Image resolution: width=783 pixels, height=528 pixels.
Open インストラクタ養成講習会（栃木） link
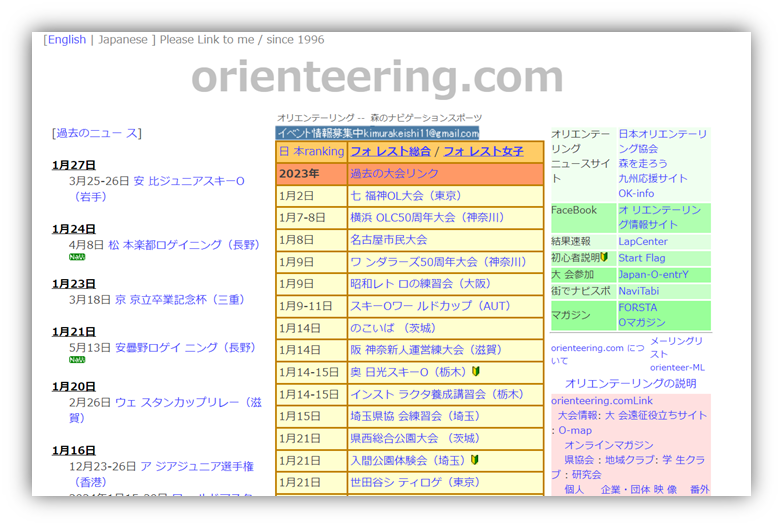pyautogui.click(x=437, y=394)
